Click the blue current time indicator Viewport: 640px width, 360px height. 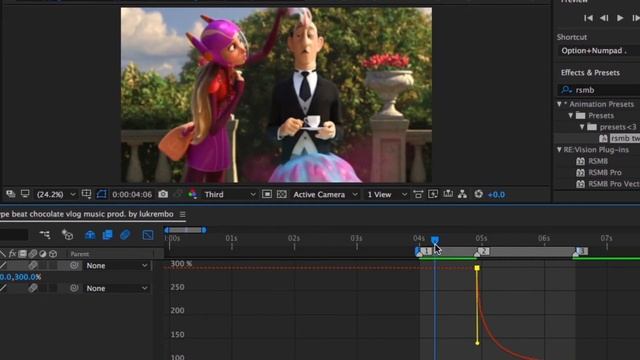click(x=435, y=240)
